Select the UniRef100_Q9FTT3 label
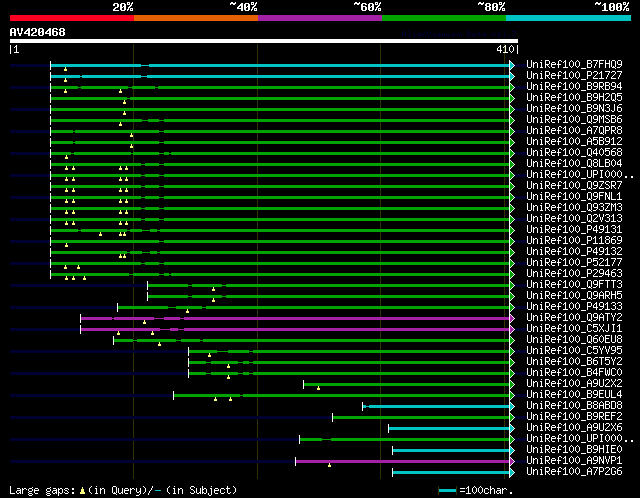Viewport: 640px width, 498px height. click(574, 285)
